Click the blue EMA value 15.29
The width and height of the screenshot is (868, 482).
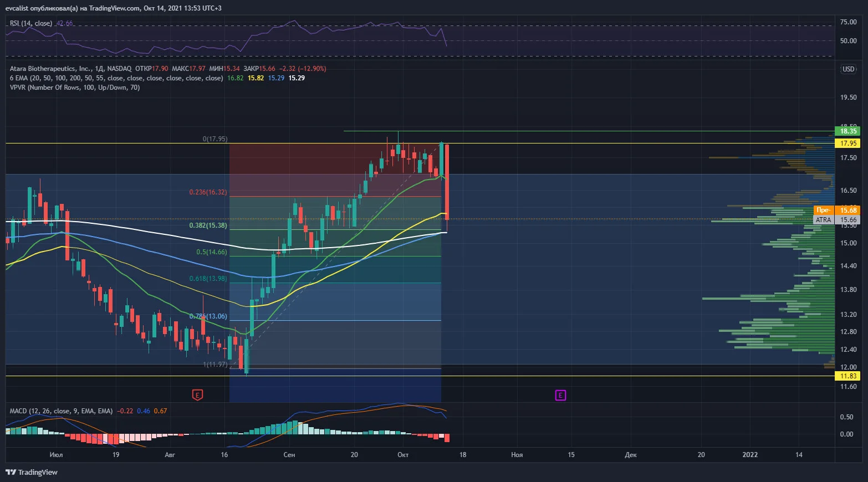[277, 78]
